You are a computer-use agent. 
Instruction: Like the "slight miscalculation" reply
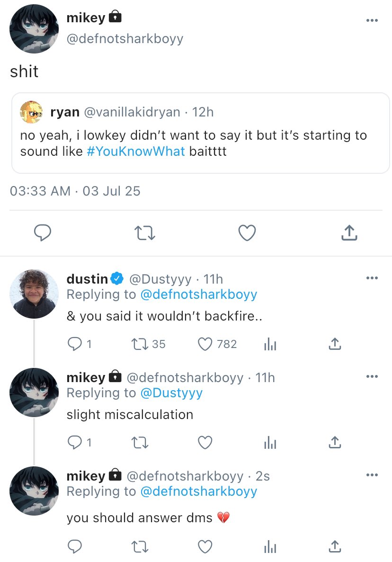205,442
